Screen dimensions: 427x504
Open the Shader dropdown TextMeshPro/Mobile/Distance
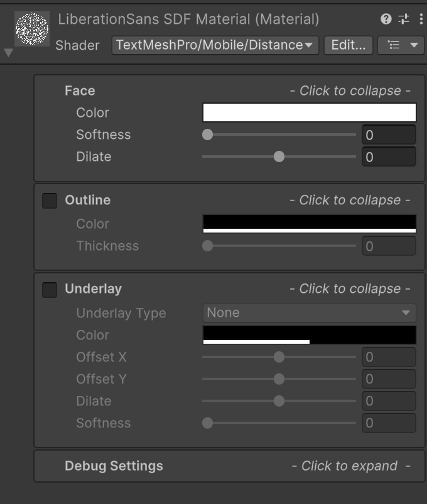click(x=215, y=45)
